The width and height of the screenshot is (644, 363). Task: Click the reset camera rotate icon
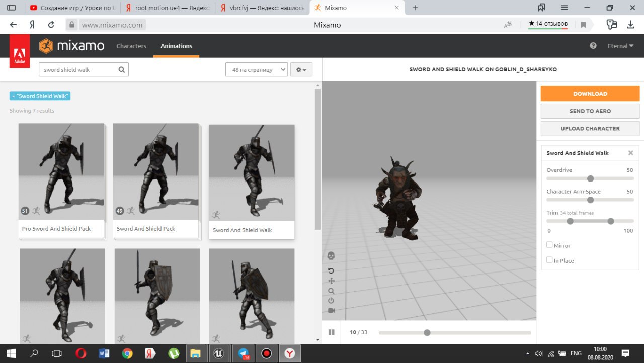[x=331, y=270]
